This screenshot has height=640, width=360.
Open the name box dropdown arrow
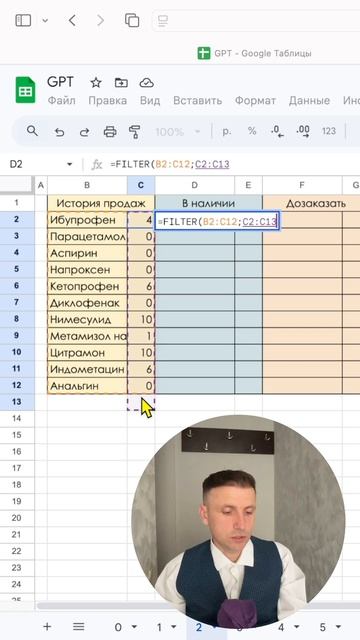click(69, 164)
